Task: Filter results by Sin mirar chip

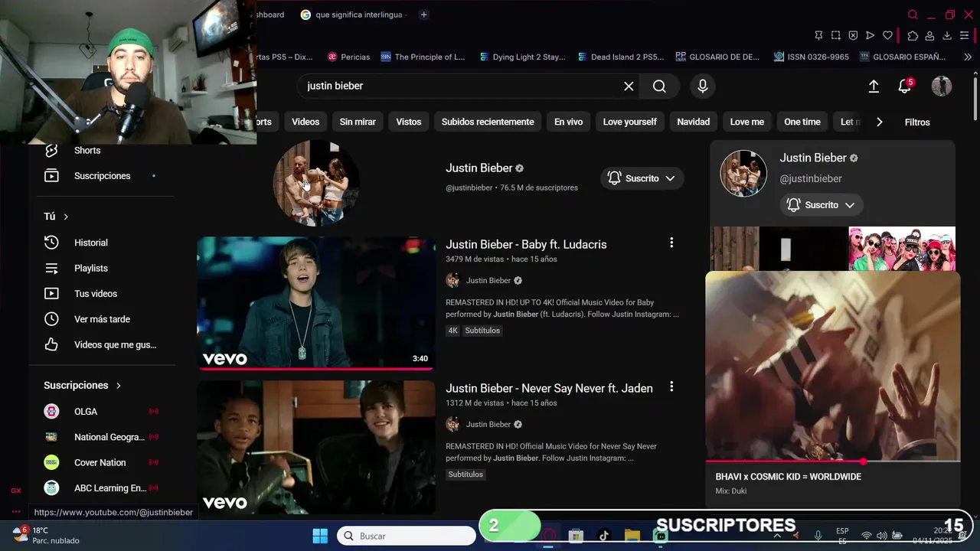Action: 358,122
